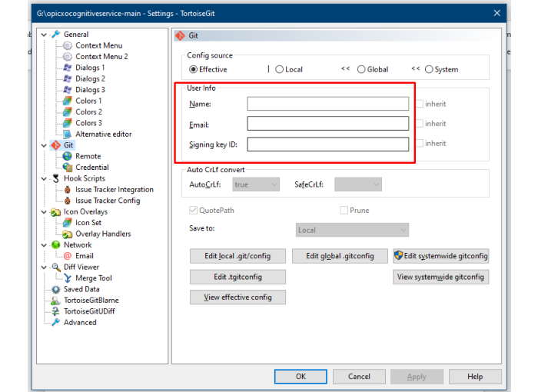
Task: Click the Git diamond icon in tree
Action: (x=55, y=145)
